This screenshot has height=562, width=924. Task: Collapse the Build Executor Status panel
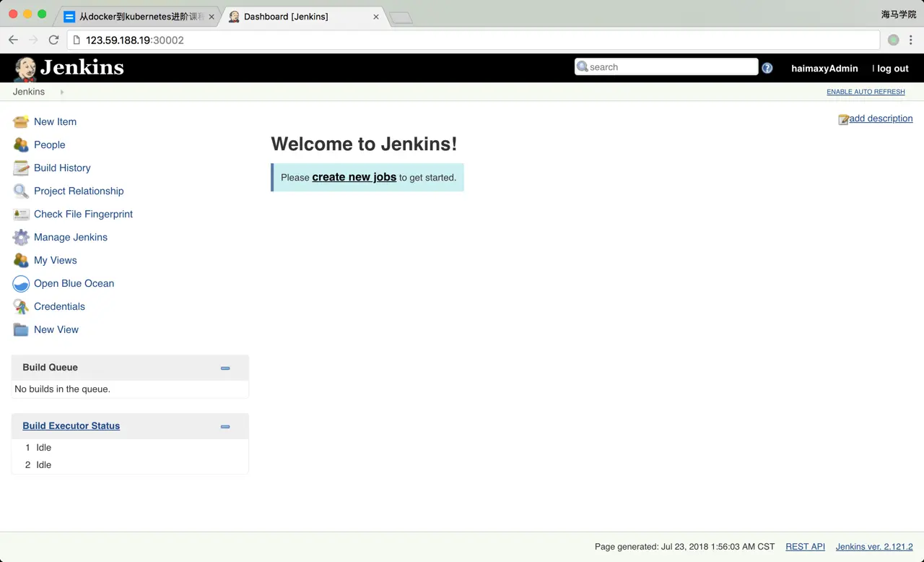coord(225,426)
